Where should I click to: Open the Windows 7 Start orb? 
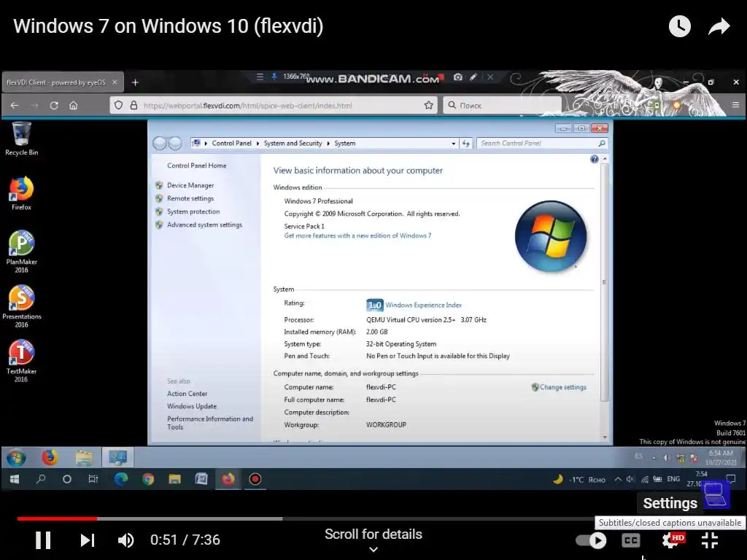click(16, 458)
